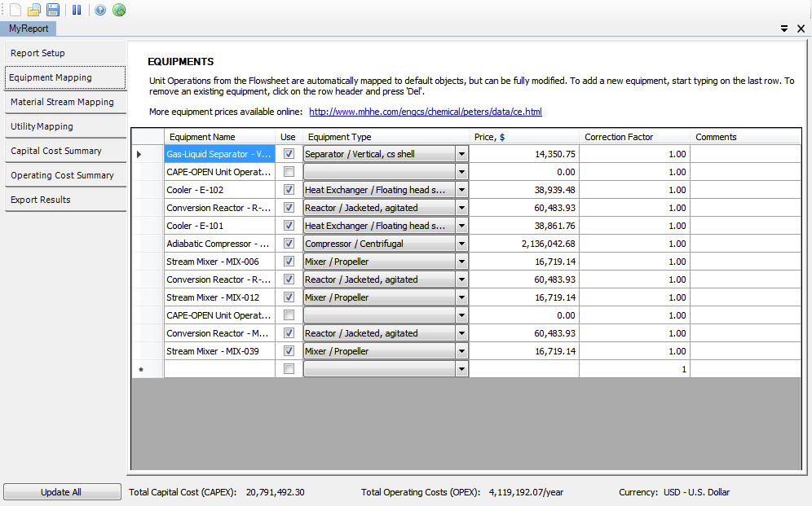Screen dimensions: 812x506
Task: Expand Equipment Type dropdown for Adiabatic Compressor
Action: pyautogui.click(x=461, y=244)
